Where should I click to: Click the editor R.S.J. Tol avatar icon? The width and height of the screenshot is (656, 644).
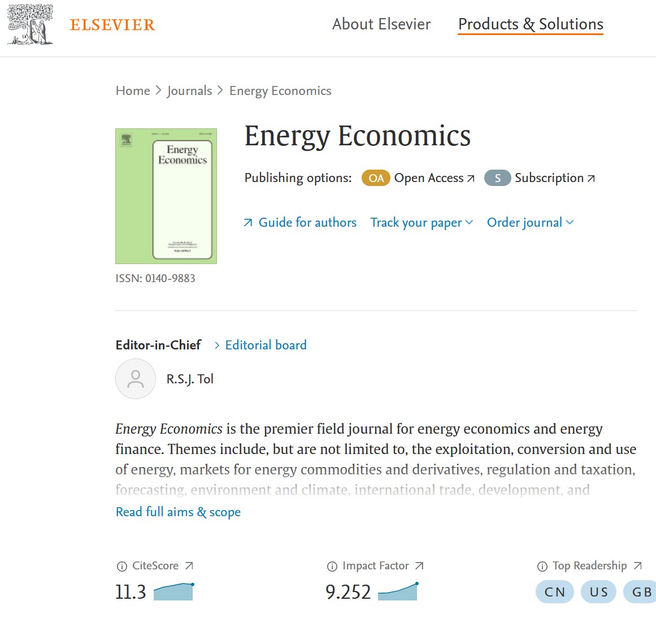click(136, 379)
